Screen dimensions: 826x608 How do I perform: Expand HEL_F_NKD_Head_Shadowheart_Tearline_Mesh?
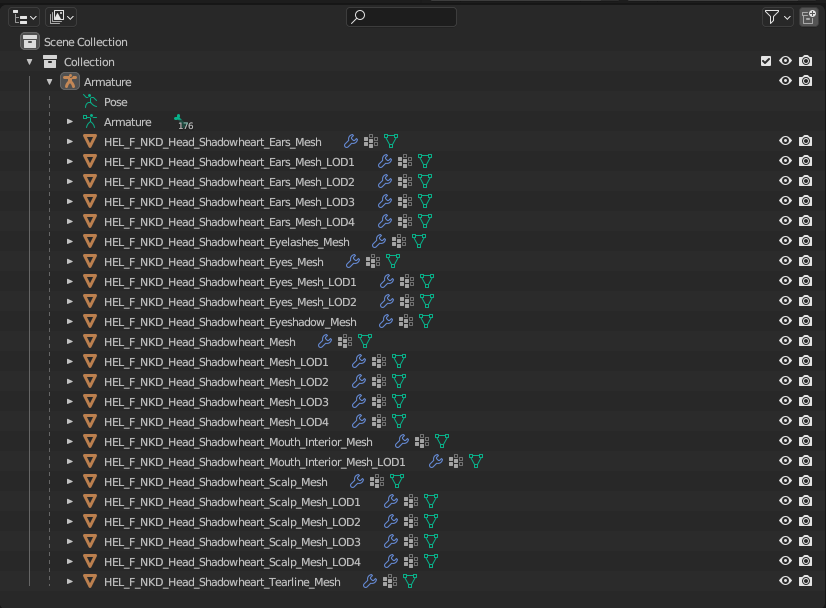click(70, 582)
